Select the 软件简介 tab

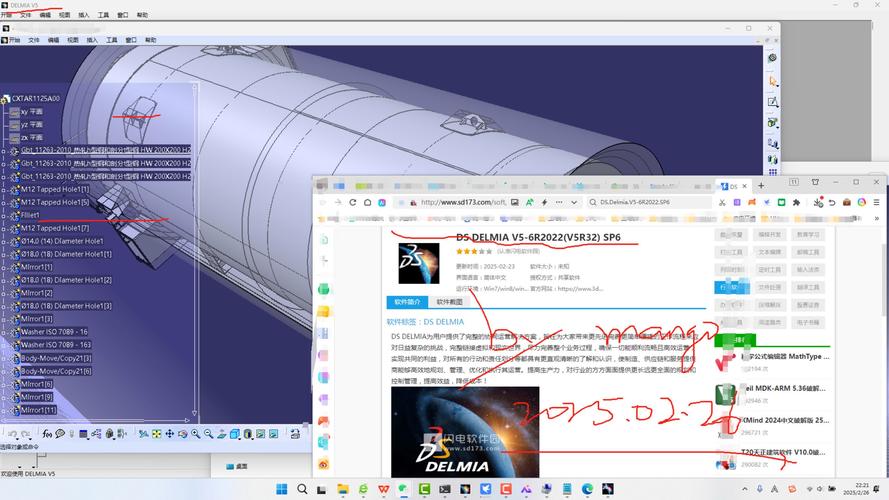[x=407, y=302]
